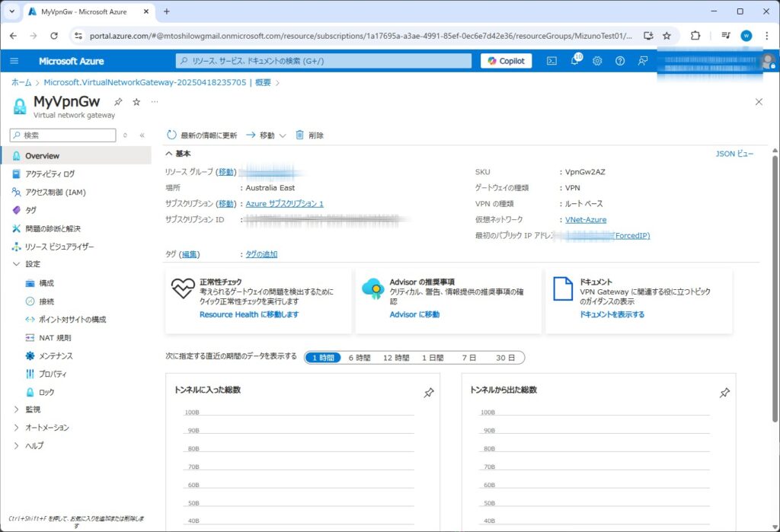This screenshot has width=780, height=532.
Task: Open ドキュメントを表示する link
Action: tap(612, 314)
